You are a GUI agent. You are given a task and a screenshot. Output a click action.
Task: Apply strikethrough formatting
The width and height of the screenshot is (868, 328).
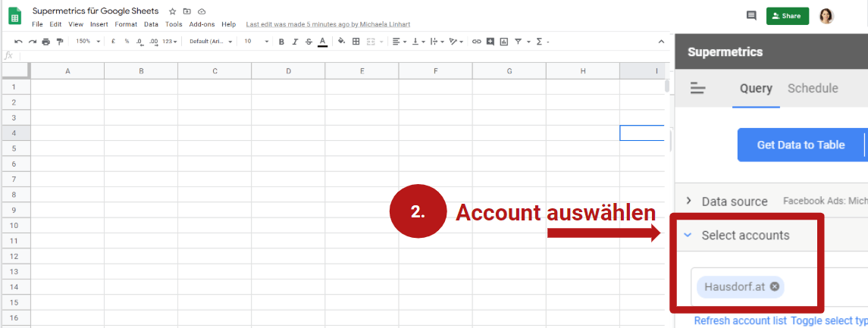[309, 42]
